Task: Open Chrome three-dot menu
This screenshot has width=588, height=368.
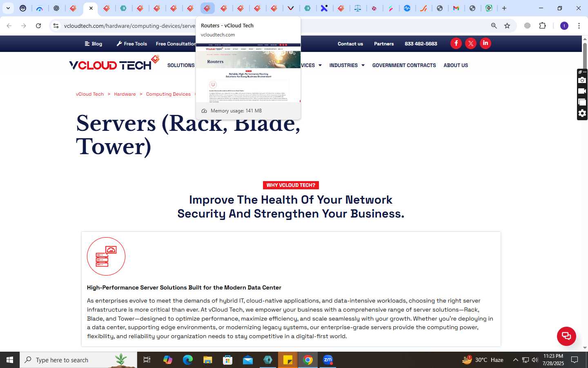Action: pyautogui.click(x=579, y=26)
